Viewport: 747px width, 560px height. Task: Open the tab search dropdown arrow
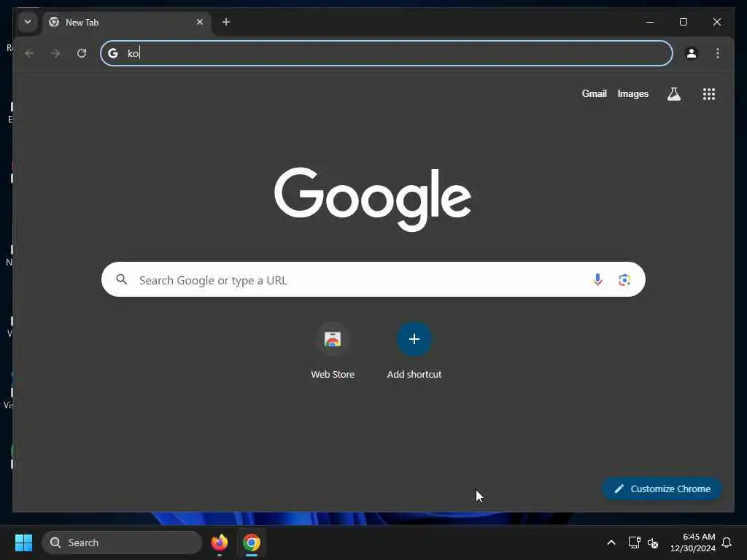pyautogui.click(x=28, y=22)
